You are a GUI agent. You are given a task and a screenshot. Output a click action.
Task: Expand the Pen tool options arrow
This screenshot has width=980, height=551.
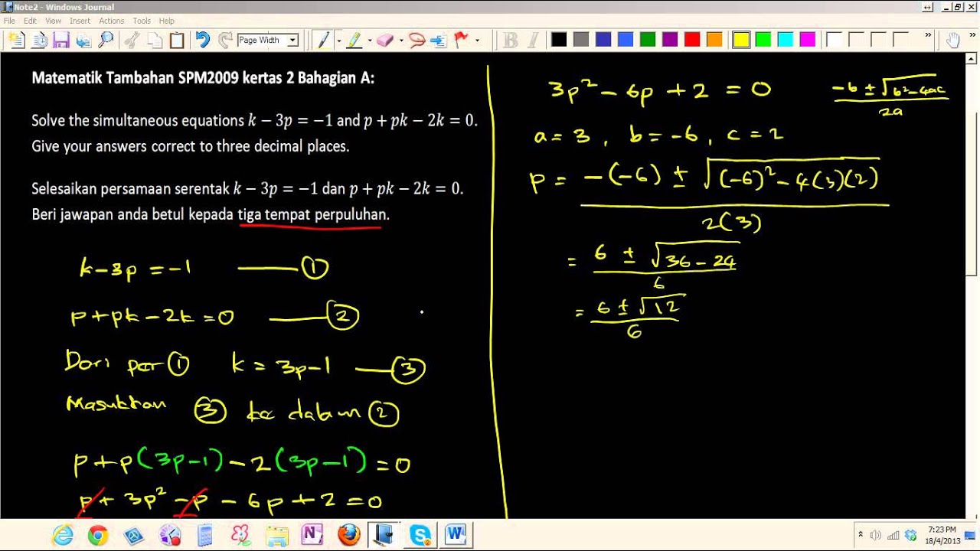pos(338,41)
